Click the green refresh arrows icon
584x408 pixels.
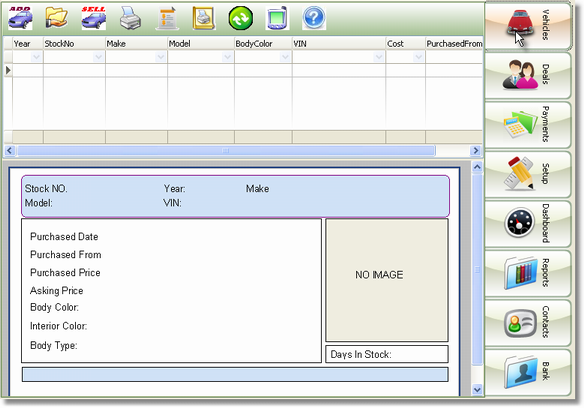[241, 18]
